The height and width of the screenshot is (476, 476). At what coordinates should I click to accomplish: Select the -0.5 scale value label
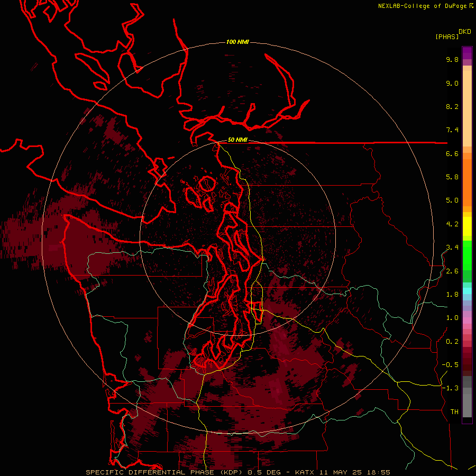(450, 365)
